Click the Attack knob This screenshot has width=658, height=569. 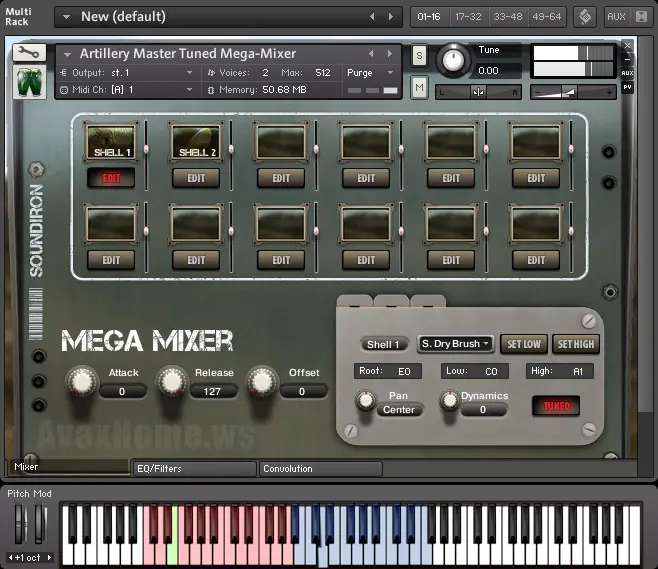(x=81, y=381)
